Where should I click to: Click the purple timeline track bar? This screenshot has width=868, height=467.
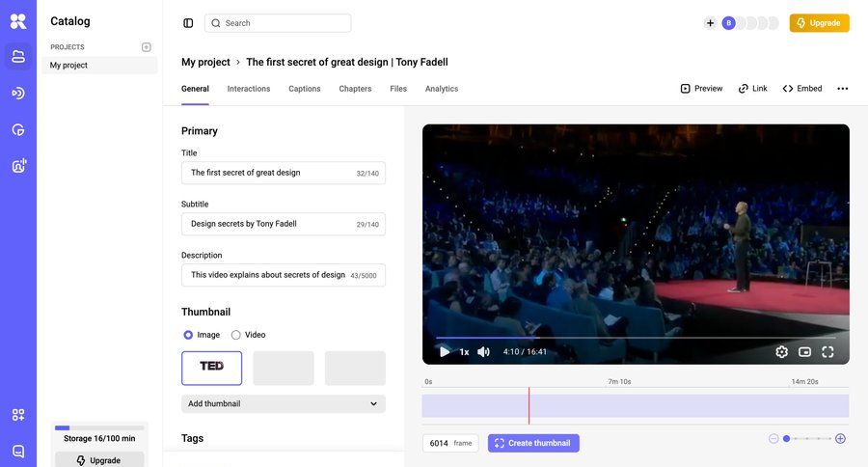[x=636, y=405]
